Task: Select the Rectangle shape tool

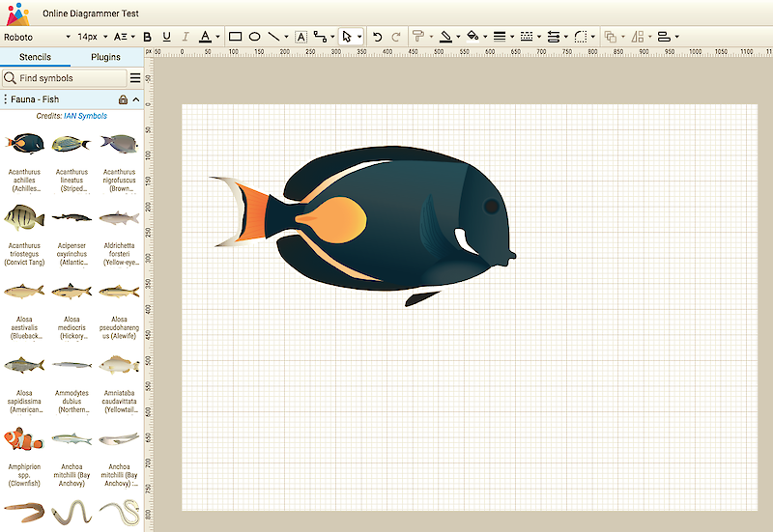Action: pos(235,37)
